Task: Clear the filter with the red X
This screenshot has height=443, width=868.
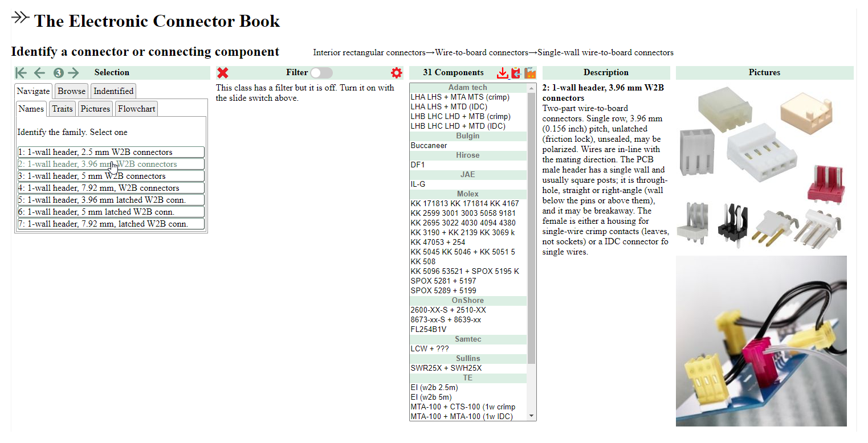Action: point(223,73)
